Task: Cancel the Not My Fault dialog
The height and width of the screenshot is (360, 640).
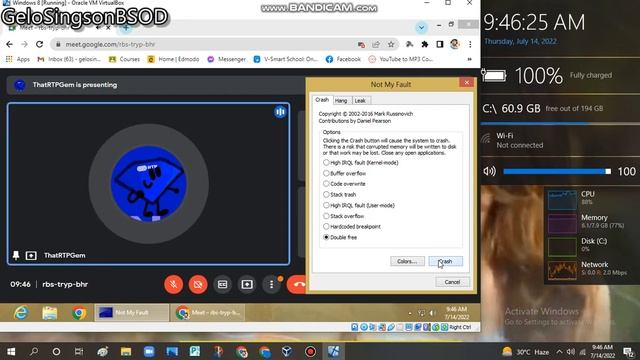Action: coord(452,282)
